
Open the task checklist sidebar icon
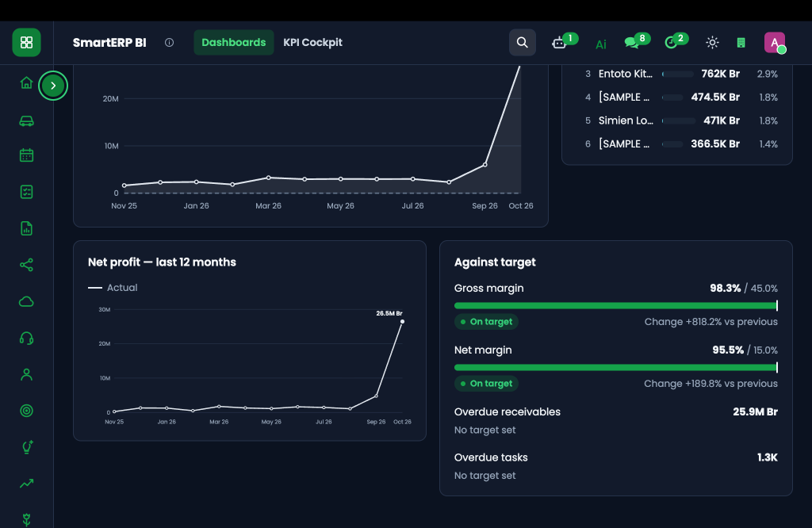pyautogui.click(x=26, y=192)
